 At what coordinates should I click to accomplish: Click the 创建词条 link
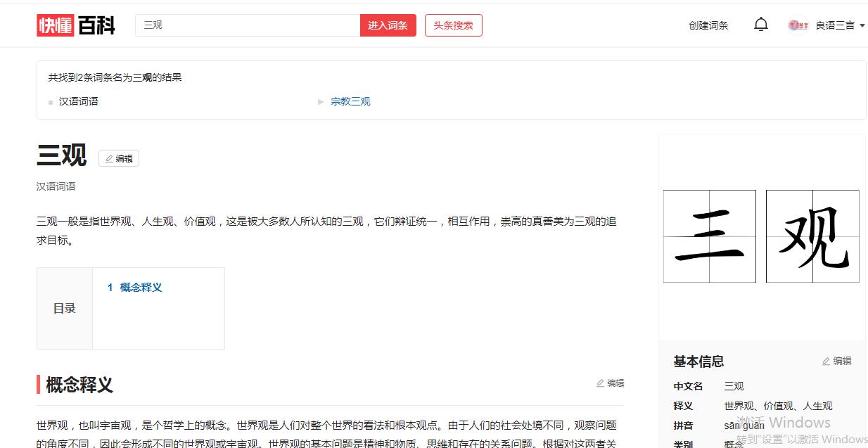point(708,24)
